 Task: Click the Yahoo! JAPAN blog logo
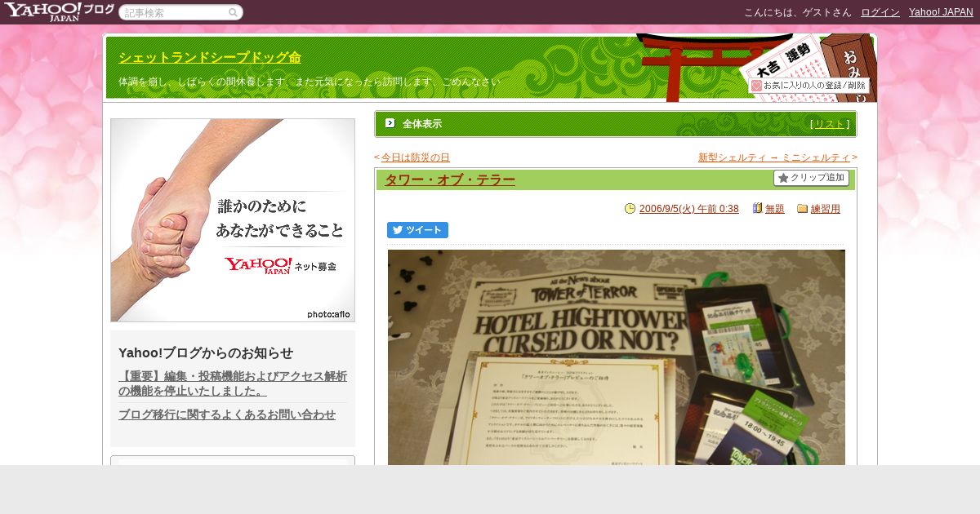(x=59, y=11)
